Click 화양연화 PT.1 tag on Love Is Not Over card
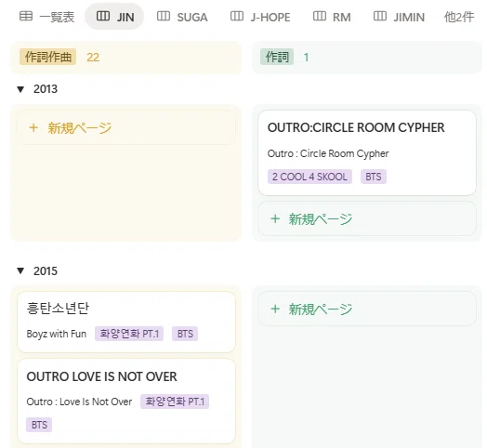This screenshot has width=487, height=448. [x=175, y=402]
